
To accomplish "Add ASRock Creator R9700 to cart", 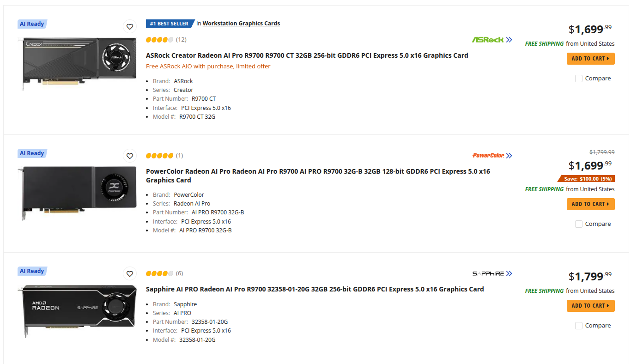I will click(x=590, y=59).
